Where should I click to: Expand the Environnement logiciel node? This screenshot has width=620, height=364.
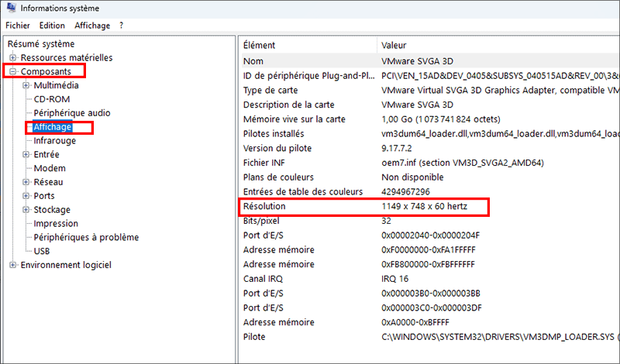coord(13,265)
